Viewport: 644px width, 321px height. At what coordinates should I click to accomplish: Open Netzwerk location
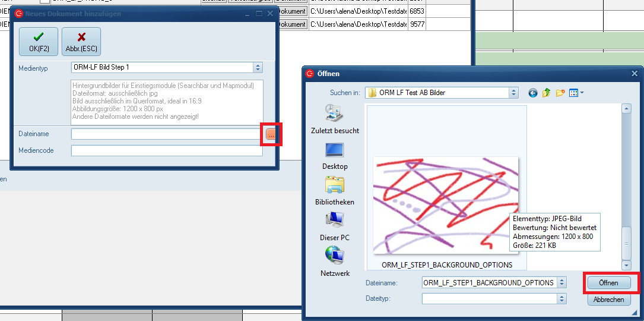tap(334, 262)
